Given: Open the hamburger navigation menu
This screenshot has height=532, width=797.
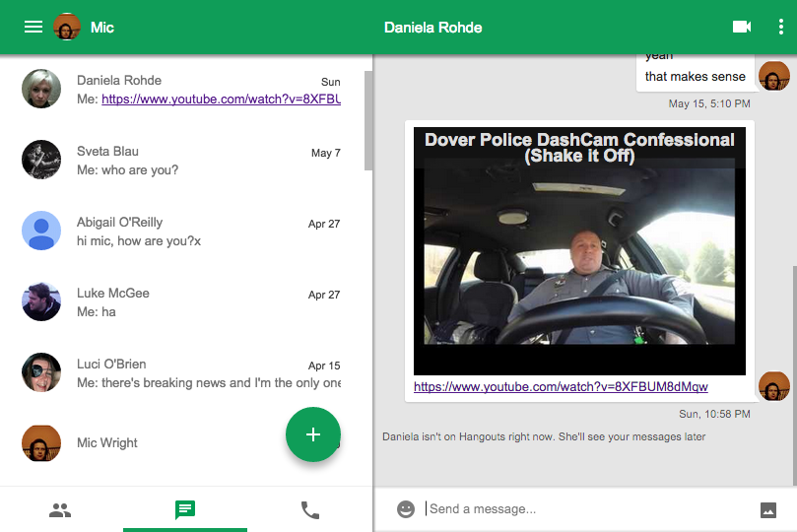Looking at the screenshot, I should 33,28.
